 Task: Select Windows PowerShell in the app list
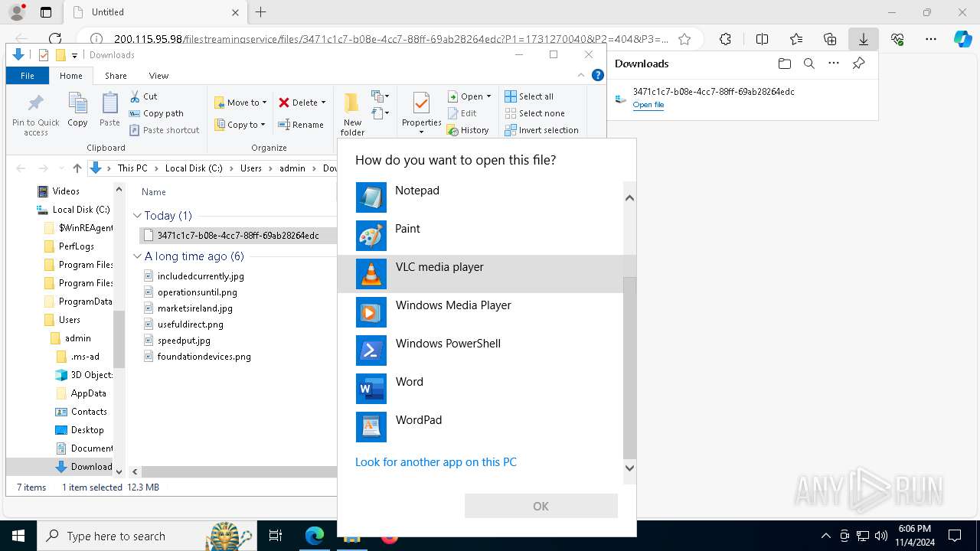(x=480, y=350)
